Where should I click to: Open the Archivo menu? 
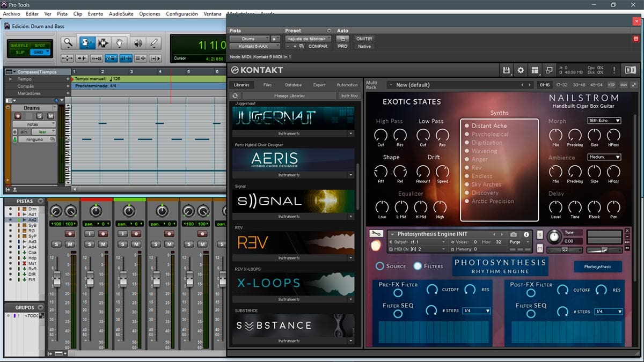click(x=11, y=14)
